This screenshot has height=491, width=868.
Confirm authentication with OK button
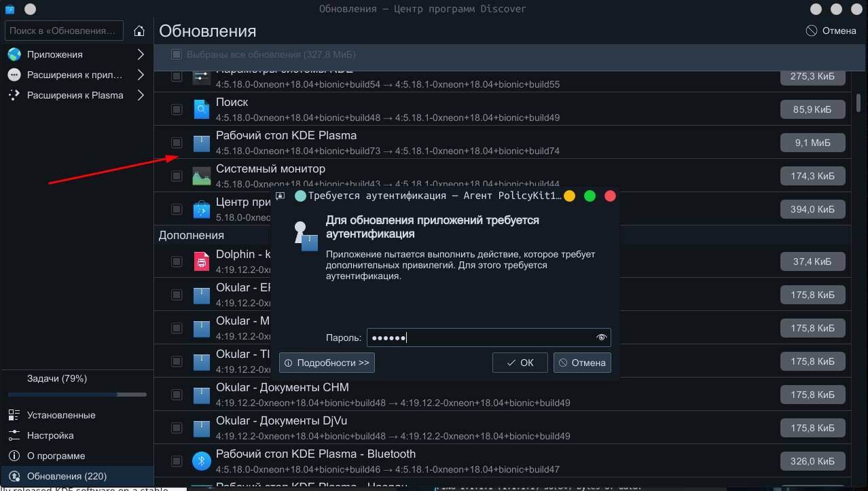520,363
